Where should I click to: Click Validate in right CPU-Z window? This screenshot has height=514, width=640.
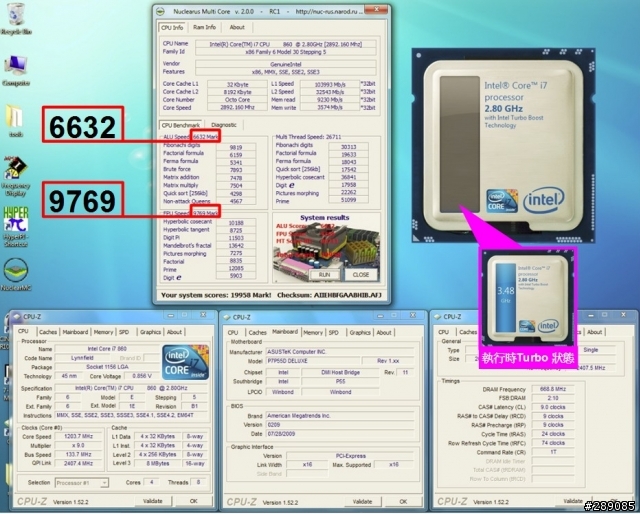pos(573,501)
